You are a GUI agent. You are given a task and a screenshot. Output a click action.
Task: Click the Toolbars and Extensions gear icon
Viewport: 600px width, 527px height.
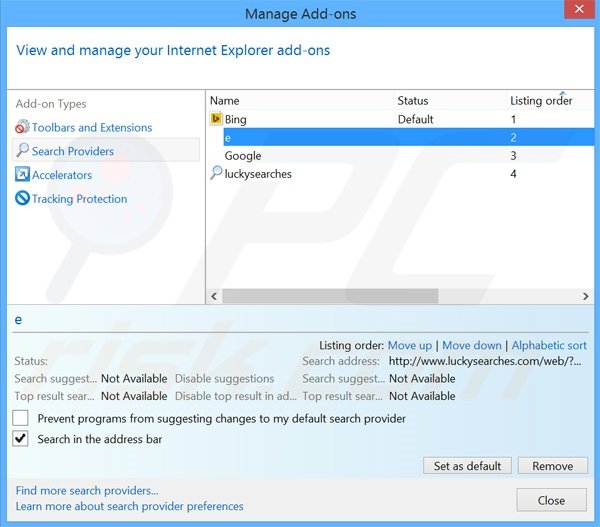pos(22,127)
